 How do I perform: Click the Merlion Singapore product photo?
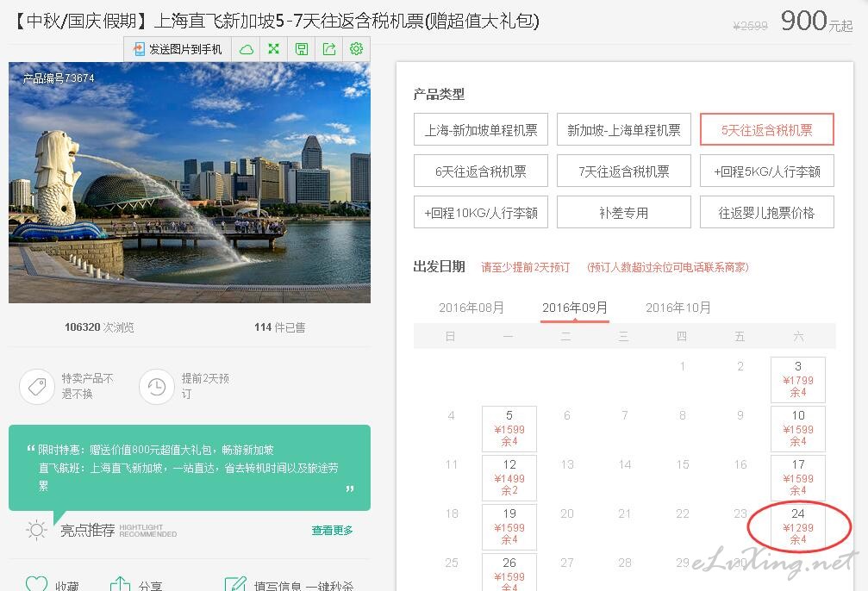click(x=190, y=183)
